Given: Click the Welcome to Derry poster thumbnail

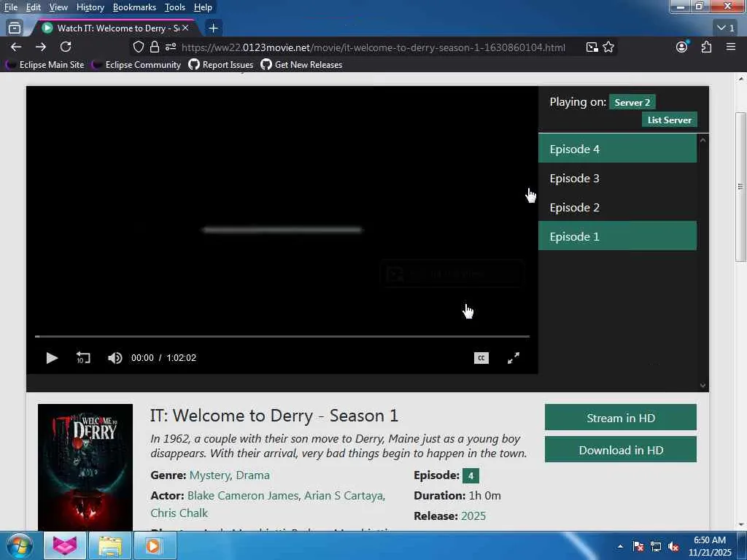Looking at the screenshot, I should tap(85, 467).
